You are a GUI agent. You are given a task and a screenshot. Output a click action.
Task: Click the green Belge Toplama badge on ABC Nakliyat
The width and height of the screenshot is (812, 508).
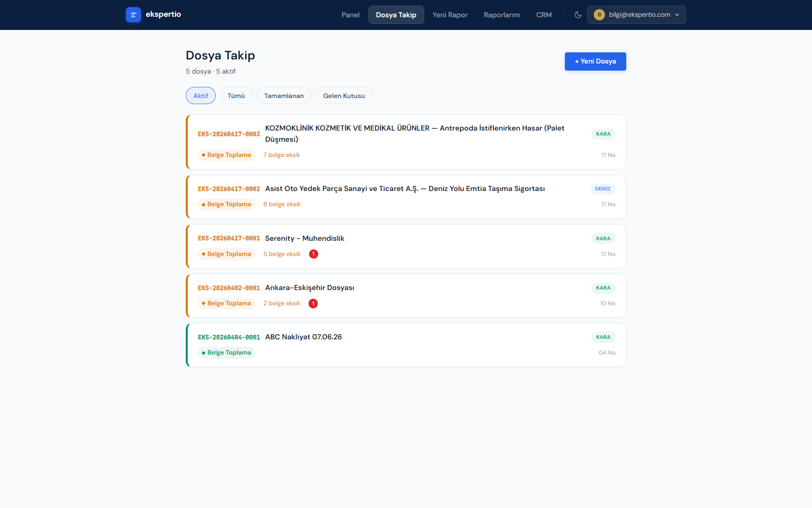click(226, 353)
